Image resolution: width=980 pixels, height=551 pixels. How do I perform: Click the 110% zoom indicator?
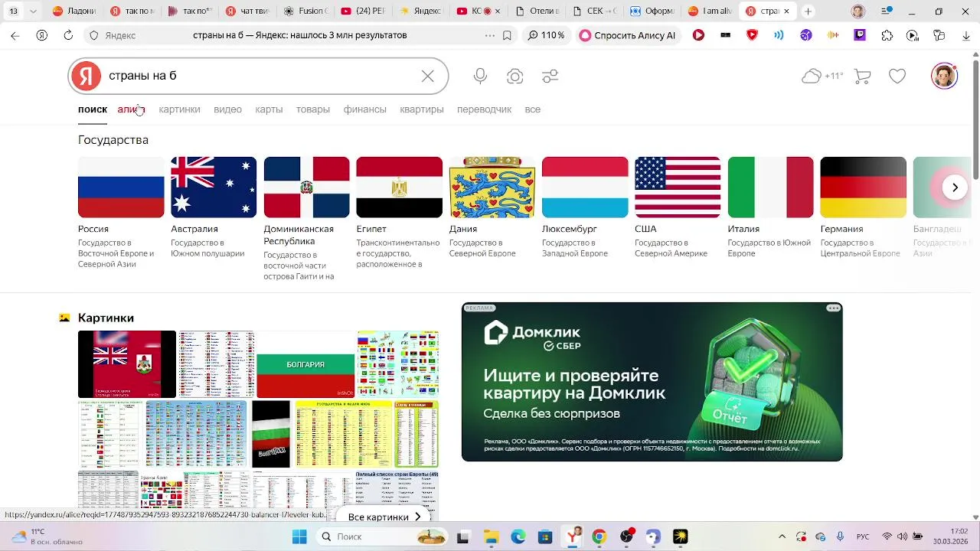[546, 35]
